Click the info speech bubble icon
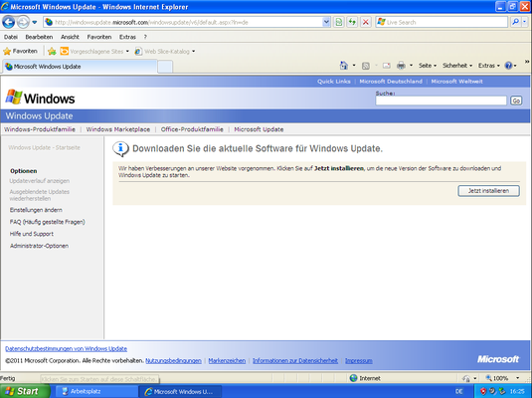This screenshot has width=532, height=398. (120, 149)
